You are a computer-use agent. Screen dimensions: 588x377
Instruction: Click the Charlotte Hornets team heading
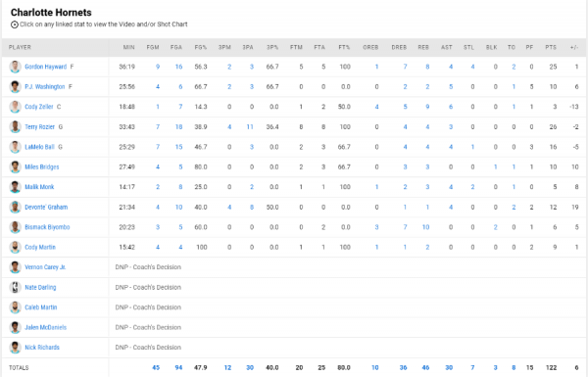pos(51,13)
